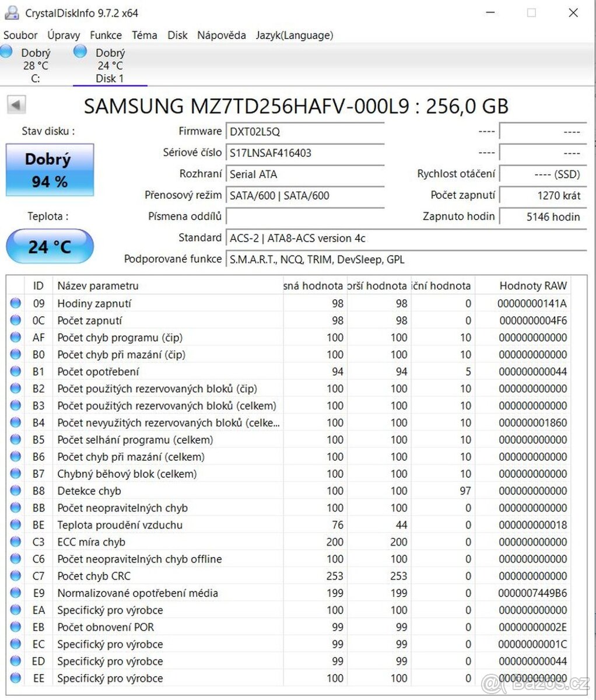Click the blue dot for BE Teplota proudění vzduchu
The height and width of the screenshot is (700, 596).
point(15,524)
